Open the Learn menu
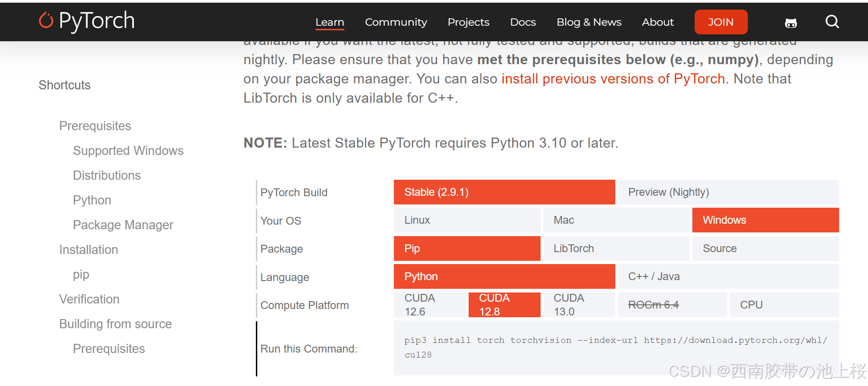The image size is (868, 386). pos(330,22)
